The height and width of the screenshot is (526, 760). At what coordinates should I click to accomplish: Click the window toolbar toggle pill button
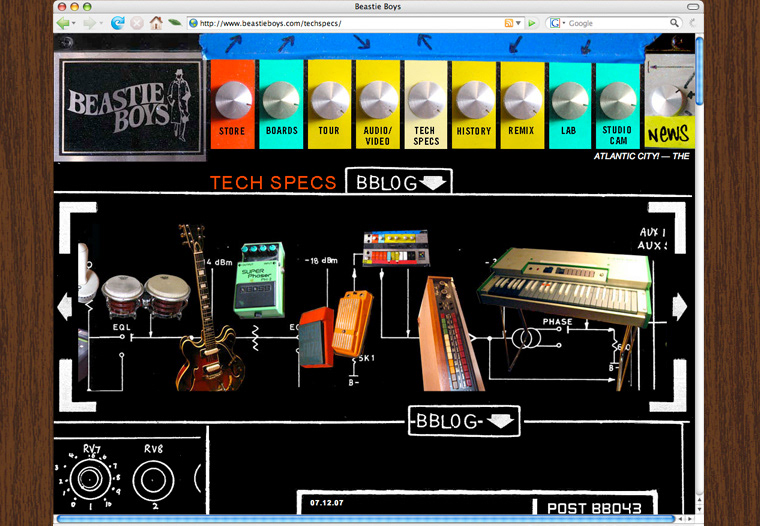(693, 6)
